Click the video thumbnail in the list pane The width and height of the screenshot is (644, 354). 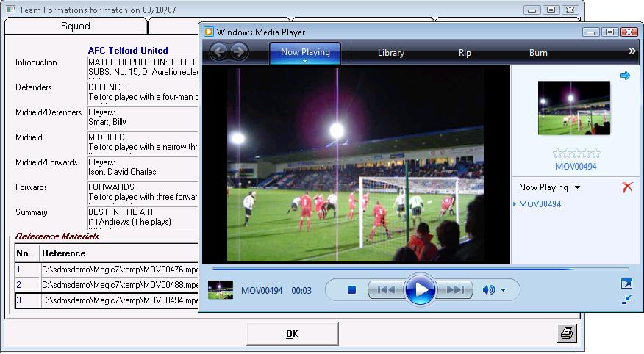coord(573,107)
